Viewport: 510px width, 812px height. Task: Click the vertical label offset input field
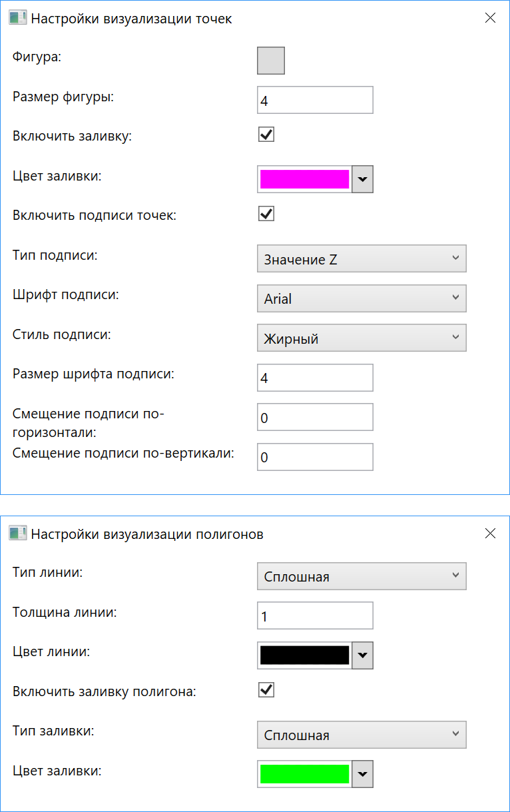[314, 457]
